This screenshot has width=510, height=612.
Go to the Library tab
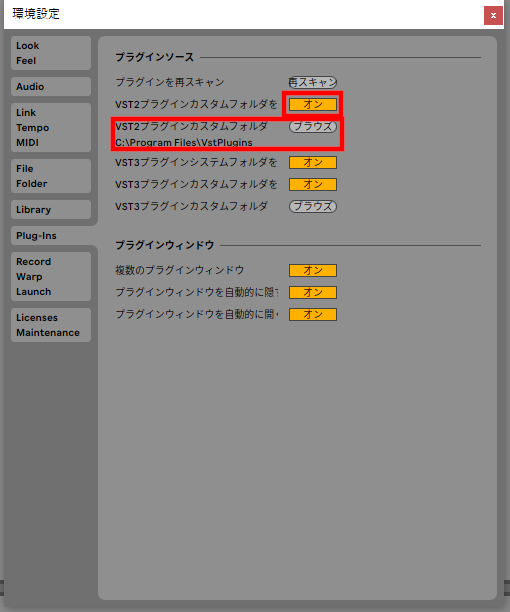[51, 210]
